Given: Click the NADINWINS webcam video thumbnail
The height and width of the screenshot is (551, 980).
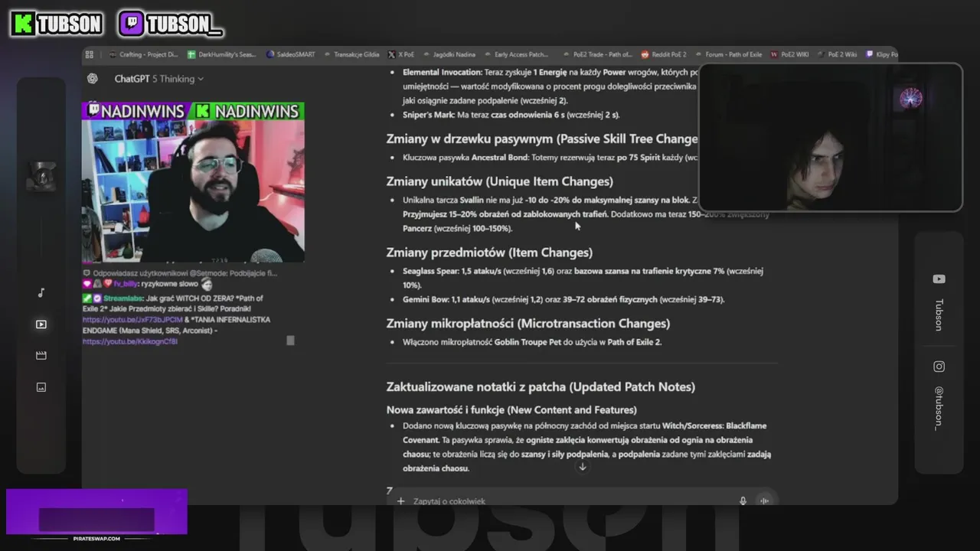Looking at the screenshot, I should (193, 191).
